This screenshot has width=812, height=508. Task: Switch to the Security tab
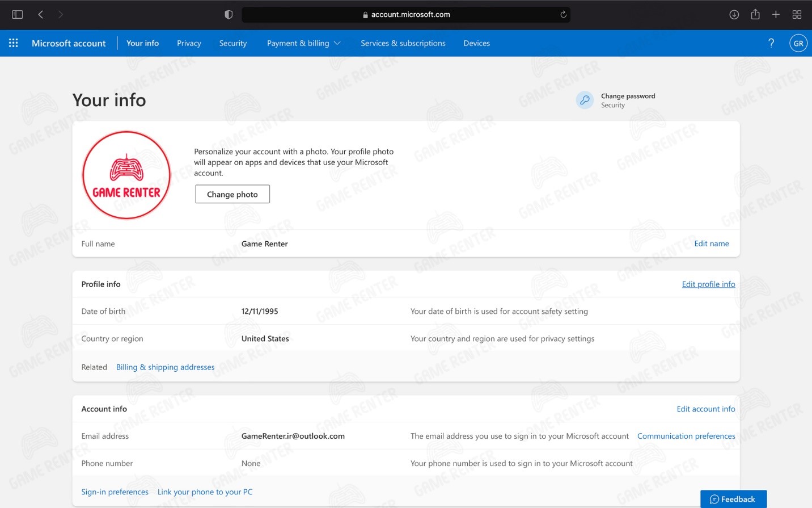233,43
